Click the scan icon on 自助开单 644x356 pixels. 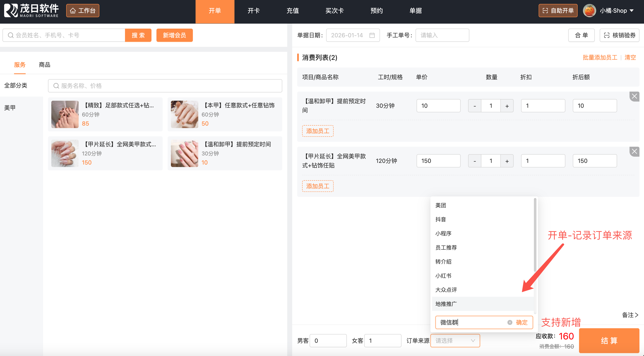[545, 11]
